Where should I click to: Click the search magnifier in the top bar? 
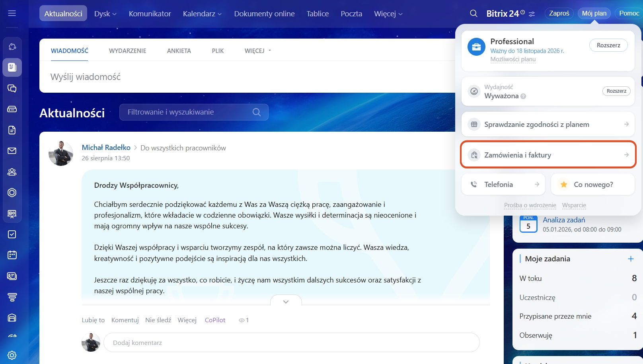click(x=473, y=14)
